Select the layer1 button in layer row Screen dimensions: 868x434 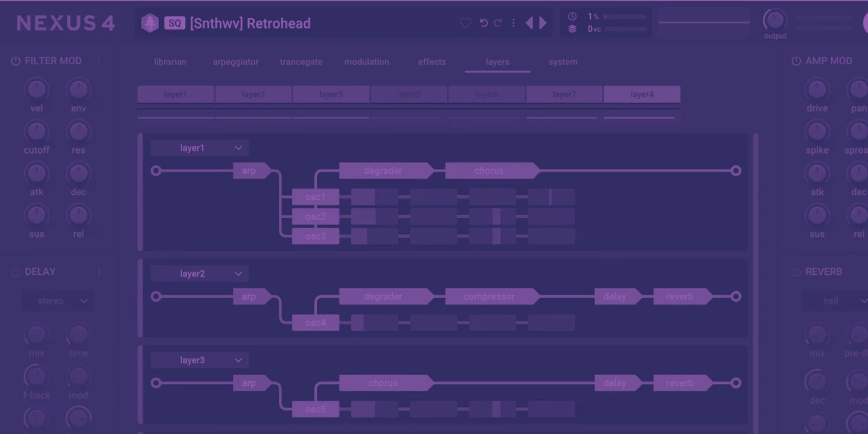176,94
